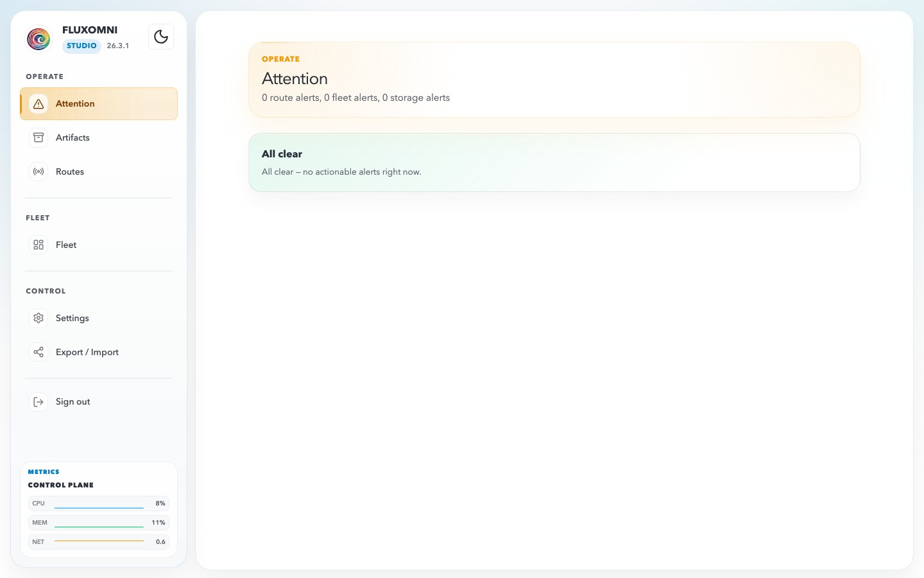Click the version number 26.3.1
924x578 pixels.
pos(118,46)
